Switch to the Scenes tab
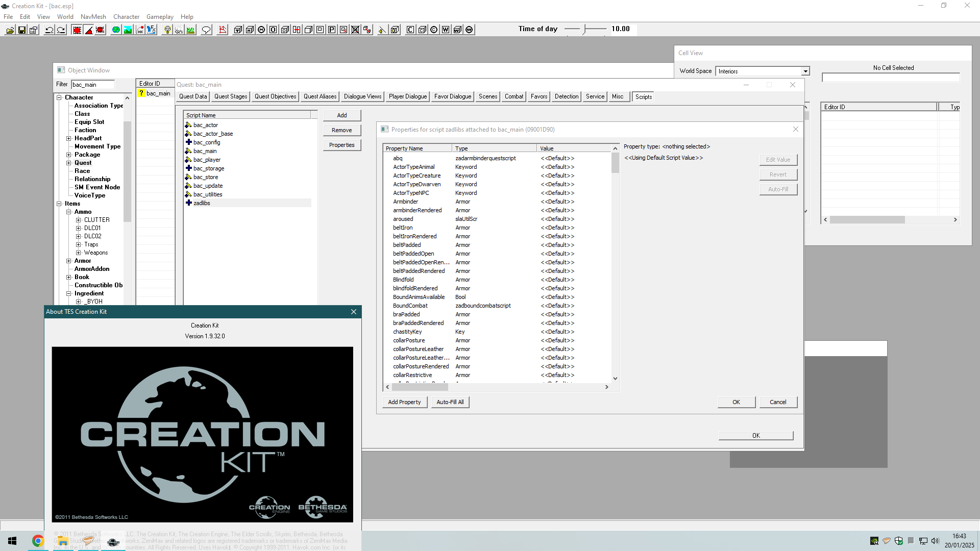Image resolution: width=980 pixels, height=551 pixels. tap(488, 96)
